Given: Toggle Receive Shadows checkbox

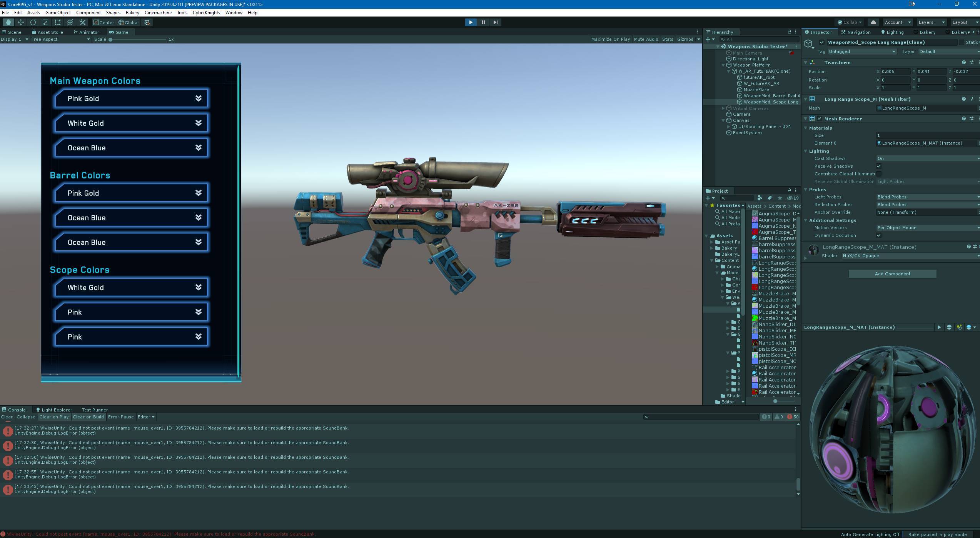Looking at the screenshot, I should [x=879, y=166].
